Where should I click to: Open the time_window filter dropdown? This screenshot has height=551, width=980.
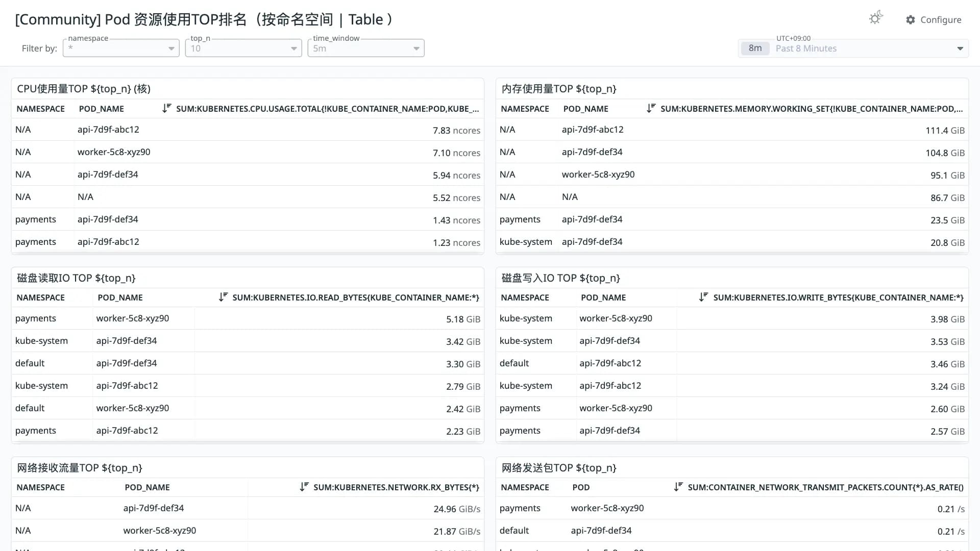pyautogui.click(x=366, y=48)
